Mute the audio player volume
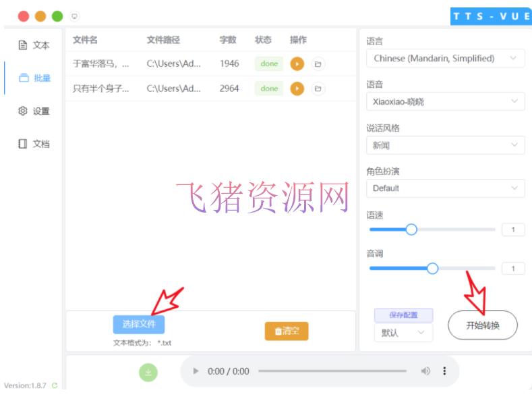532x403 pixels. [x=425, y=371]
